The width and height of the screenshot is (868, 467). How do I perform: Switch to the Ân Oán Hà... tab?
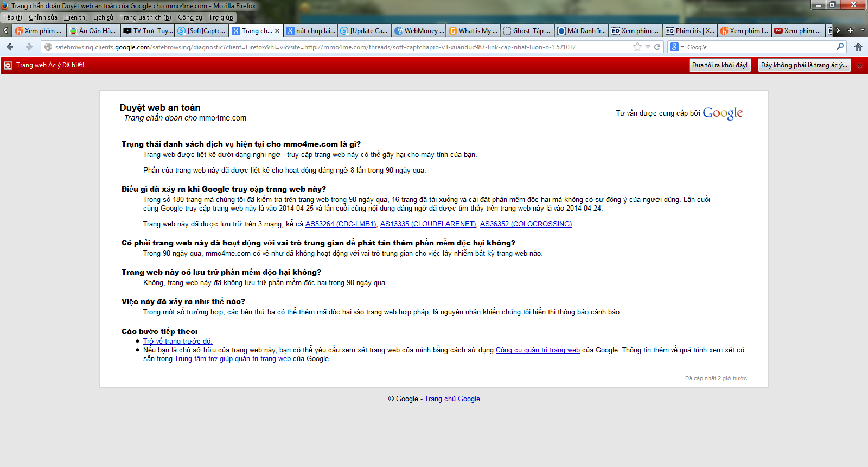click(x=93, y=31)
